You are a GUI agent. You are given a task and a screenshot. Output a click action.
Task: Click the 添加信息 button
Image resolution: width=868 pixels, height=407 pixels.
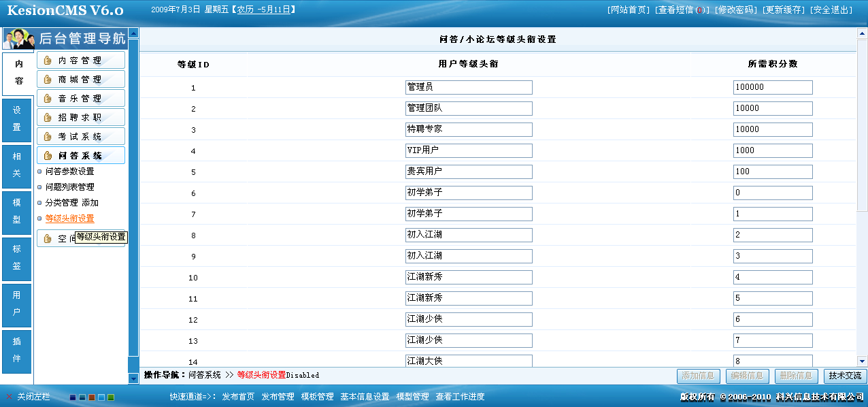(x=698, y=375)
